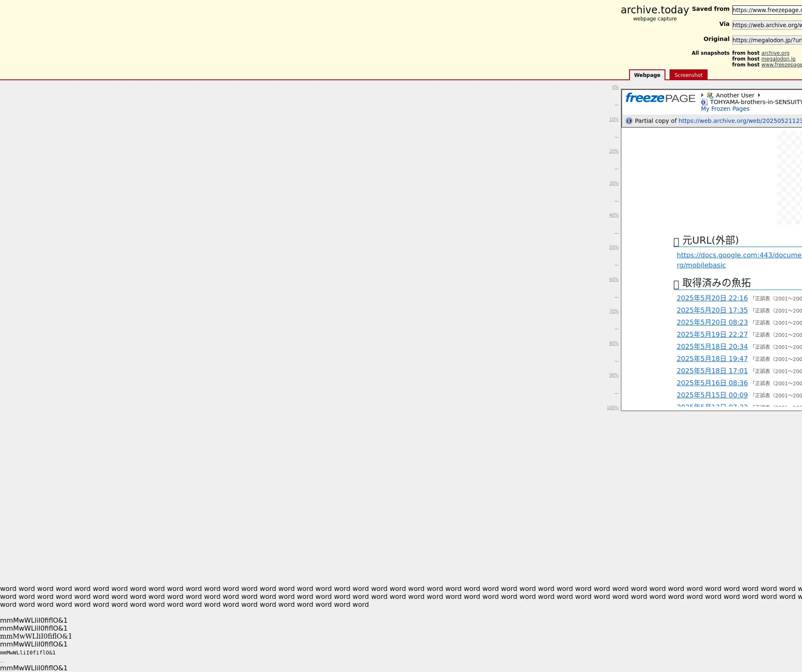Click the blue info icon beside Partial copy
Viewport: 802px width, 672px height.
coord(629,121)
